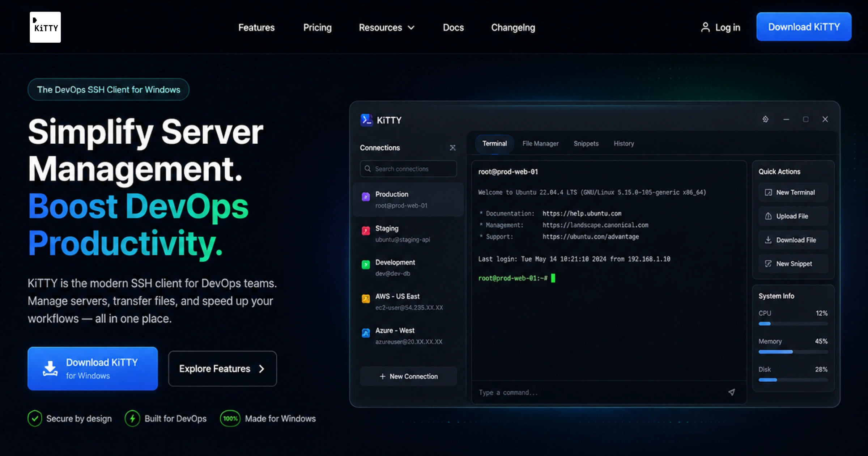Click the root@prod-web-01:~# prompt

coord(512,278)
